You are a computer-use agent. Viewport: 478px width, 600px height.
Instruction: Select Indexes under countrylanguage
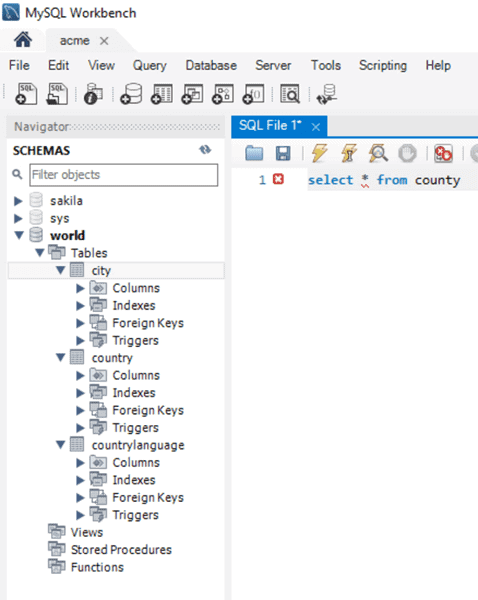[x=134, y=480]
